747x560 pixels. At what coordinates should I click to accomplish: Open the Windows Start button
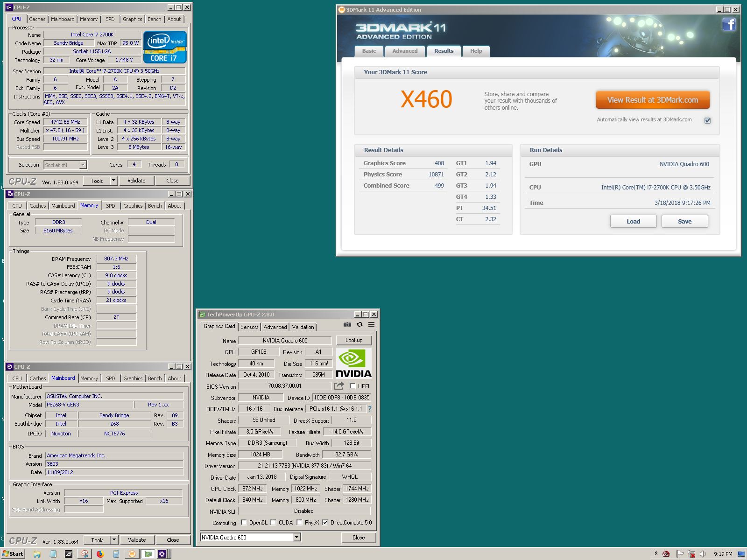coord(13,554)
